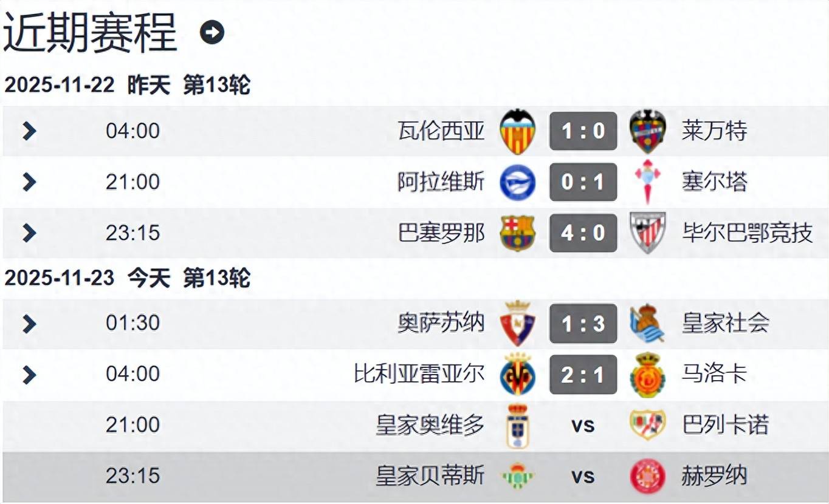Click the arrow icon beside 近期赛程
The height and width of the screenshot is (504, 829).
(x=212, y=32)
